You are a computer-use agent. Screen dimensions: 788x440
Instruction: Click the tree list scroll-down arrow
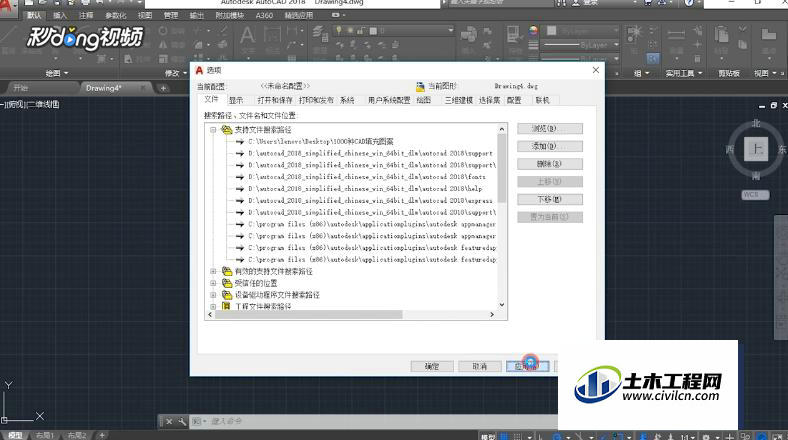502,305
